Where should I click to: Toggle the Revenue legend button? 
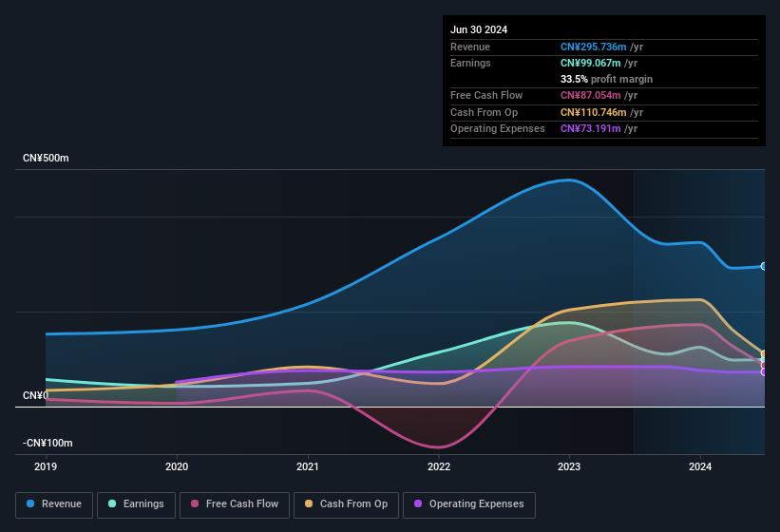(x=54, y=504)
